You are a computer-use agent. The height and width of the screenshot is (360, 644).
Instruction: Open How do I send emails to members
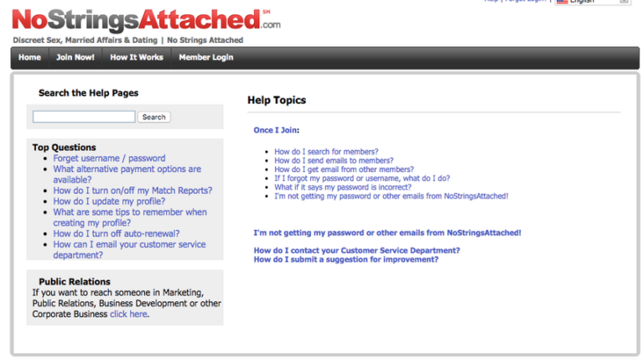334,160
